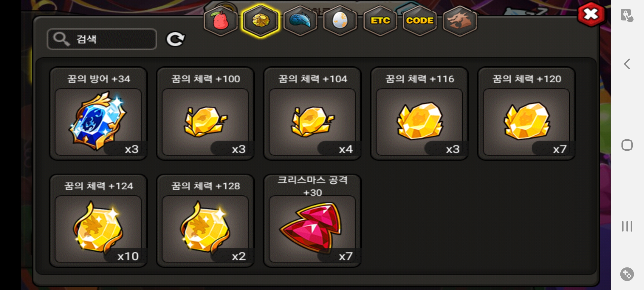Pick the 크리스마스 공격 +30 red gem
This screenshot has height=290, width=644.
point(312,221)
